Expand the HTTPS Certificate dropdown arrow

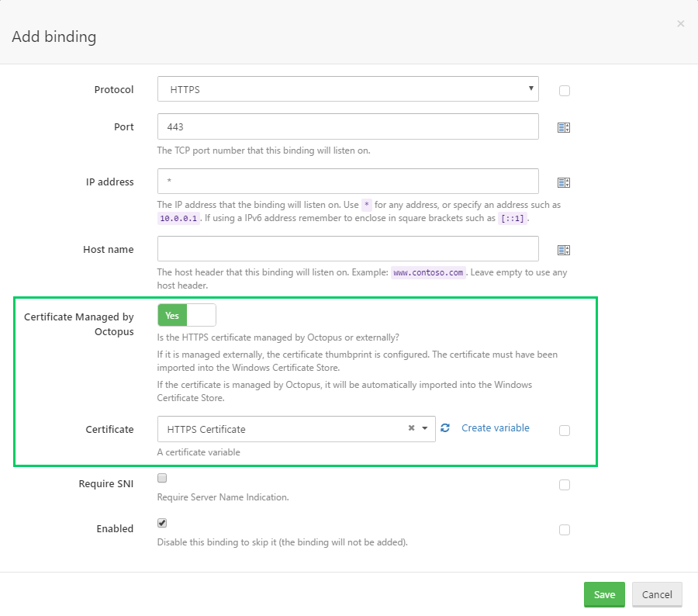(x=425, y=427)
